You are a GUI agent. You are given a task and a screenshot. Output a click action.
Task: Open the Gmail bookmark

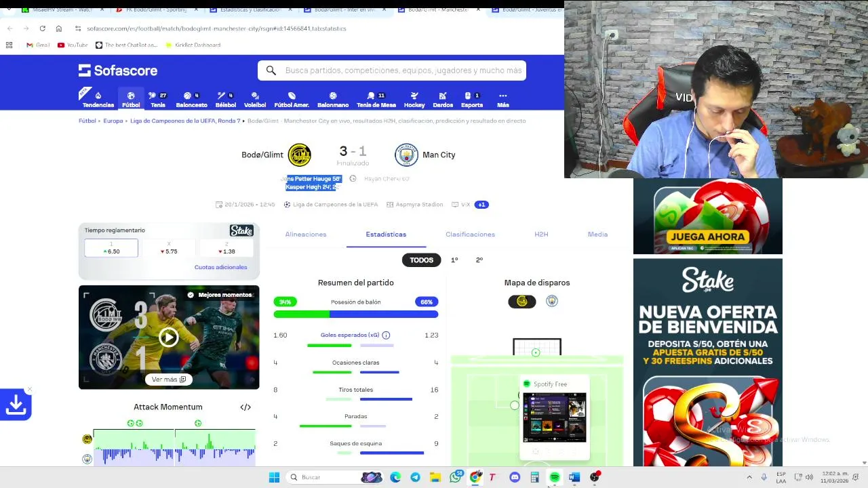click(38, 45)
